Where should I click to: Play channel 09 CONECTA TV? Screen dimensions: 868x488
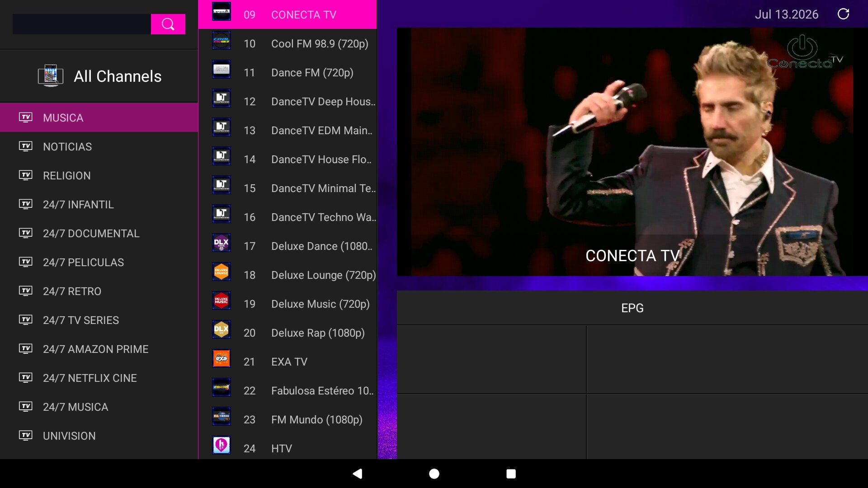coord(288,14)
